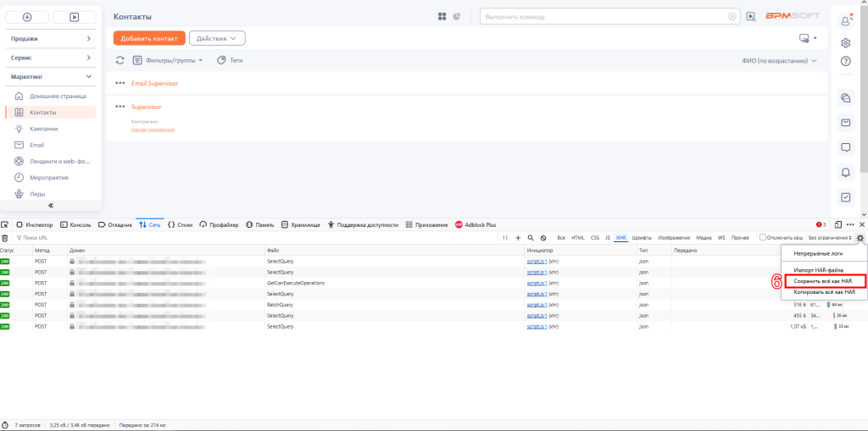The image size is (868, 431).
Task: Open the notifications bell icon in right panel
Action: 845,173
